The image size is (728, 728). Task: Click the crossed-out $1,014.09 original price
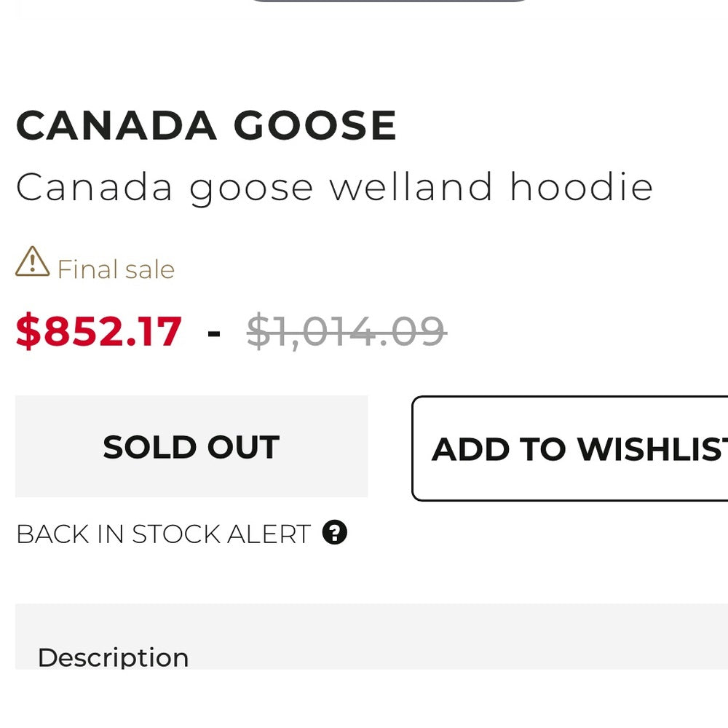click(x=346, y=331)
